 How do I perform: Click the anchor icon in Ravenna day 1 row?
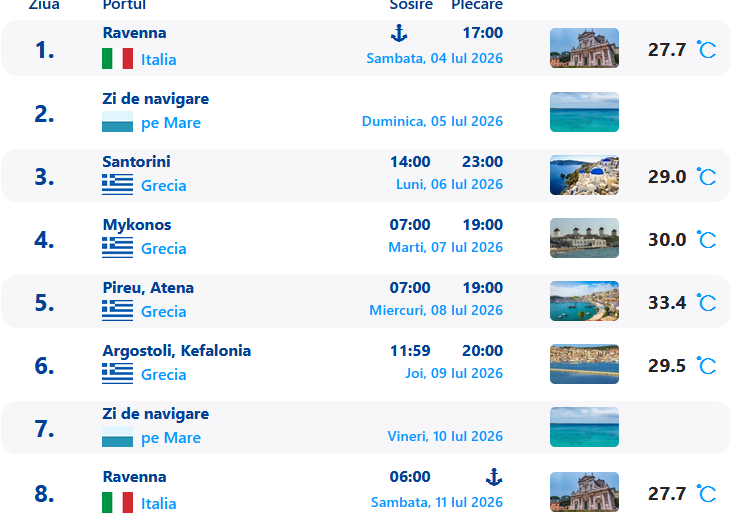click(x=399, y=34)
